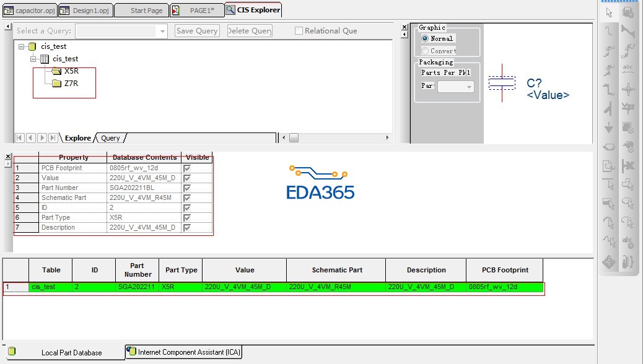Image resolution: width=643 pixels, height=364 pixels.
Task: Click the explorer horizontal scrollbar thumb
Action: [x=294, y=137]
